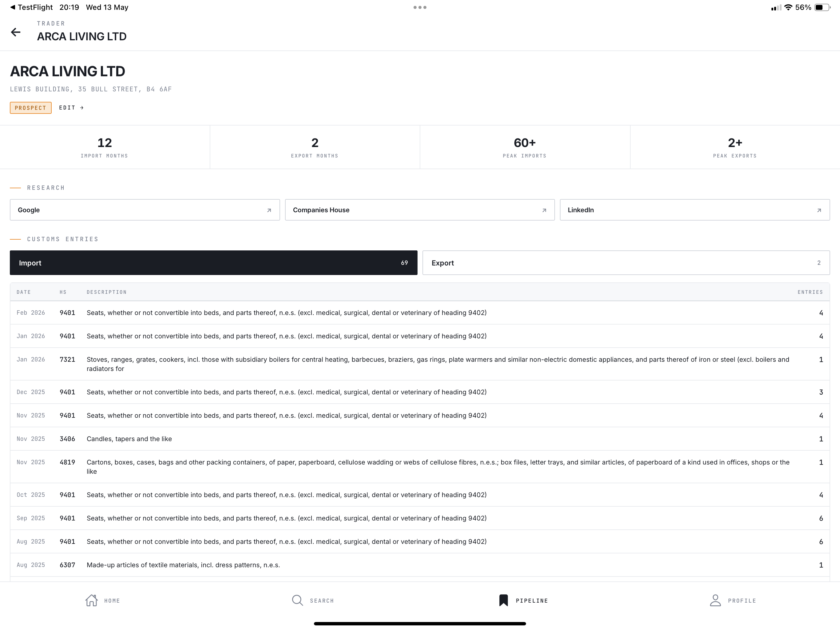
Task: Tap the HS column header
Action: click(x=63, y=292)
